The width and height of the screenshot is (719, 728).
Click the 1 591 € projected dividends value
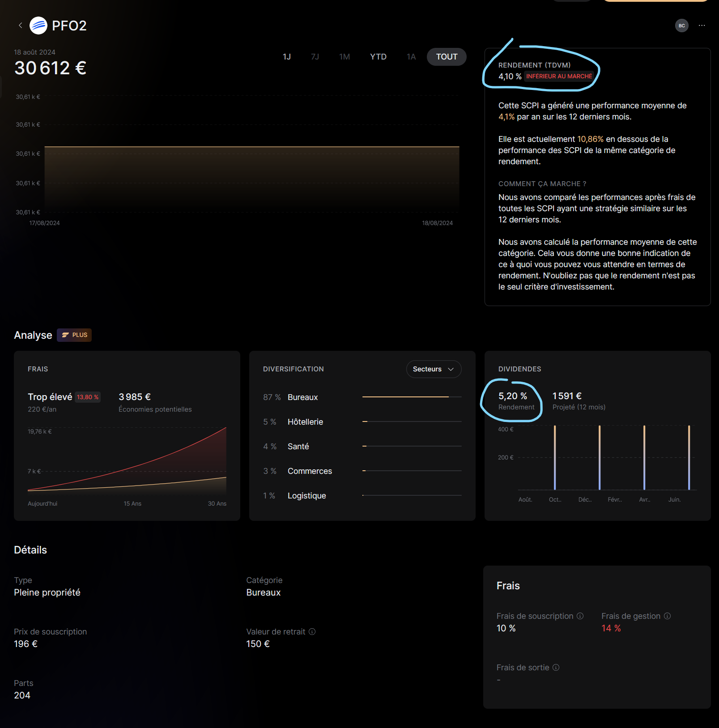(567, 396)
